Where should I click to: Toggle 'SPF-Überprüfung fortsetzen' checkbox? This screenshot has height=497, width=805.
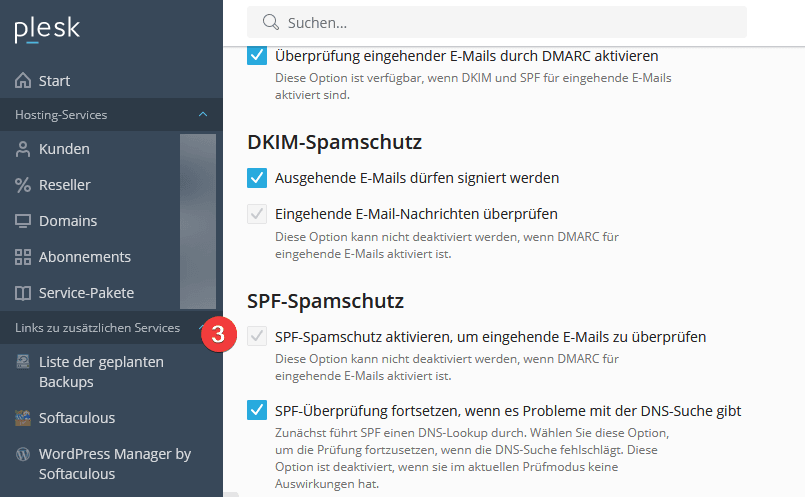tap(257, 410)
